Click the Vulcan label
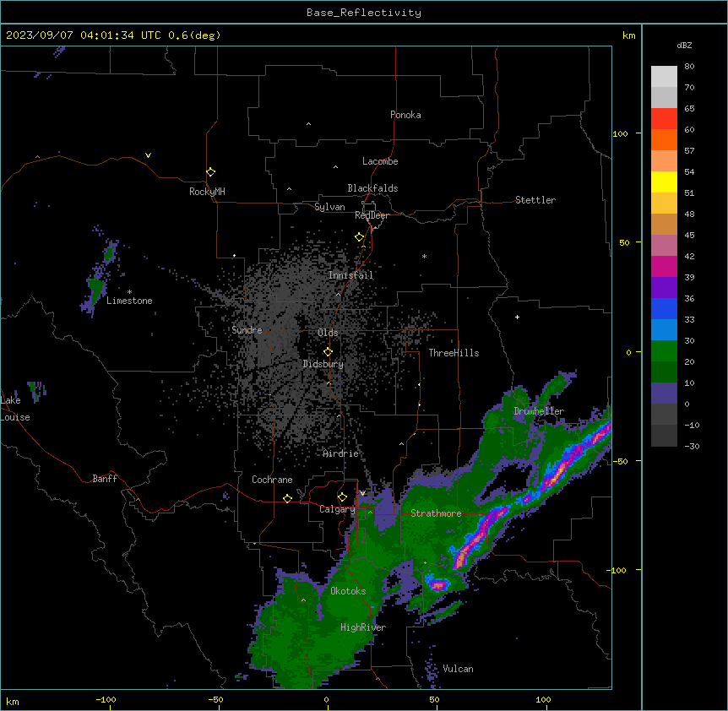728x711 pixels. tap(458, 669)
